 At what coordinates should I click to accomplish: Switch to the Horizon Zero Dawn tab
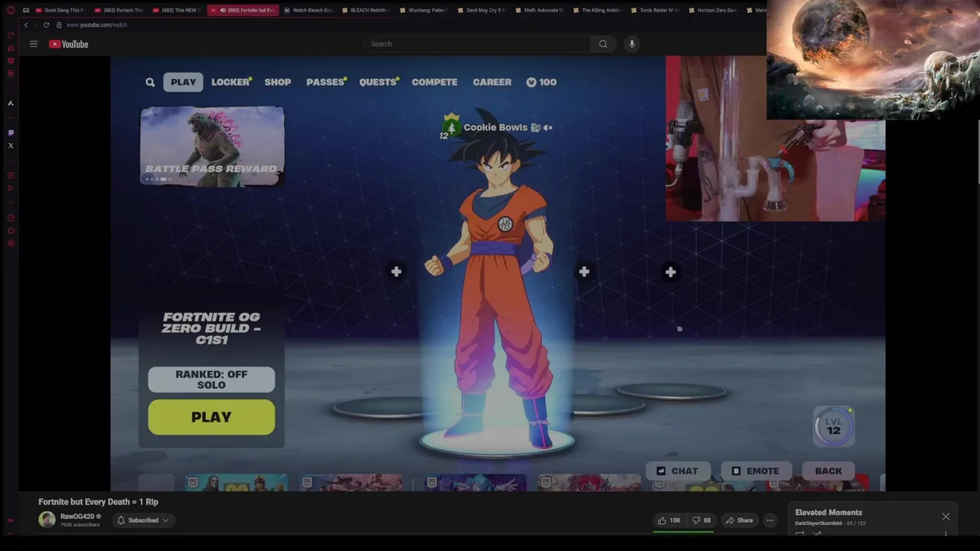(714, 10)
